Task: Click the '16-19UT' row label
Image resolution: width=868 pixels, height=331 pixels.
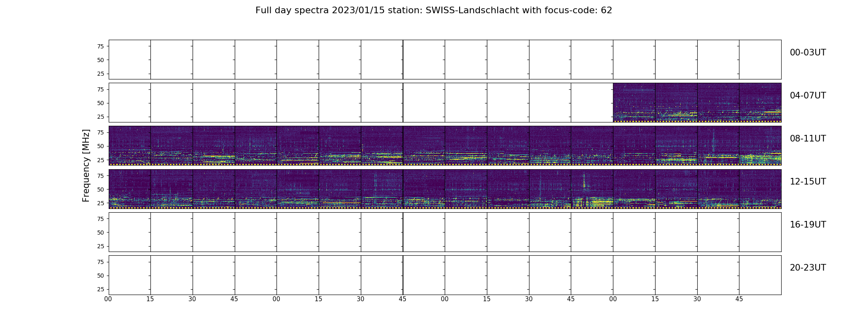Action: coord(808,225)
